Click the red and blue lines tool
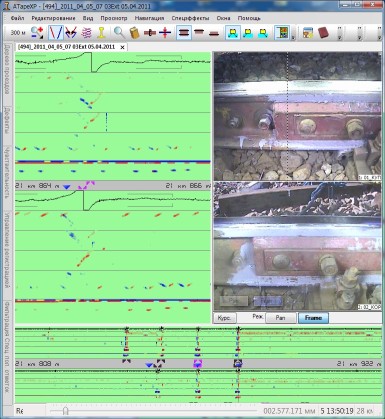This screenshot has height=419, width=385. point(55,32)
